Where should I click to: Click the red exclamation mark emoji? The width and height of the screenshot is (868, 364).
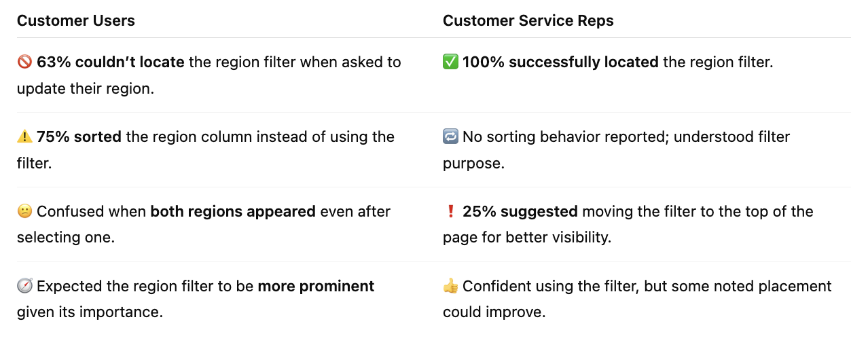(x=450, y=212)
